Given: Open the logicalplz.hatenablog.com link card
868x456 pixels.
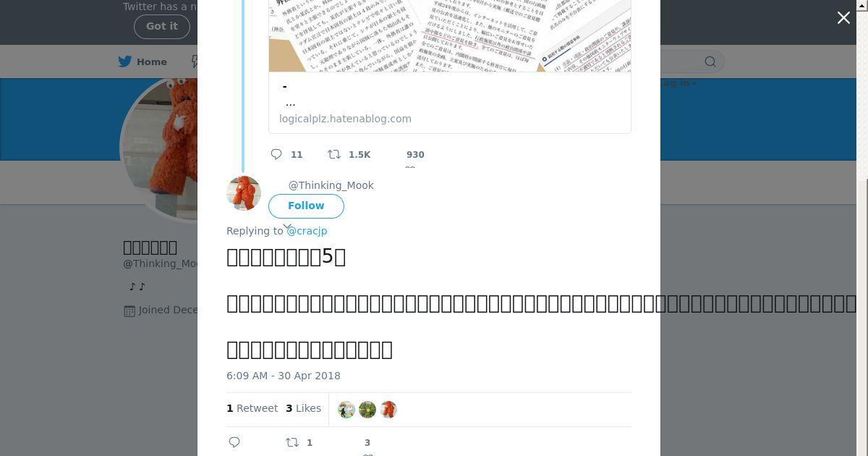Looking at the screenshot, I should coord(450,67).
